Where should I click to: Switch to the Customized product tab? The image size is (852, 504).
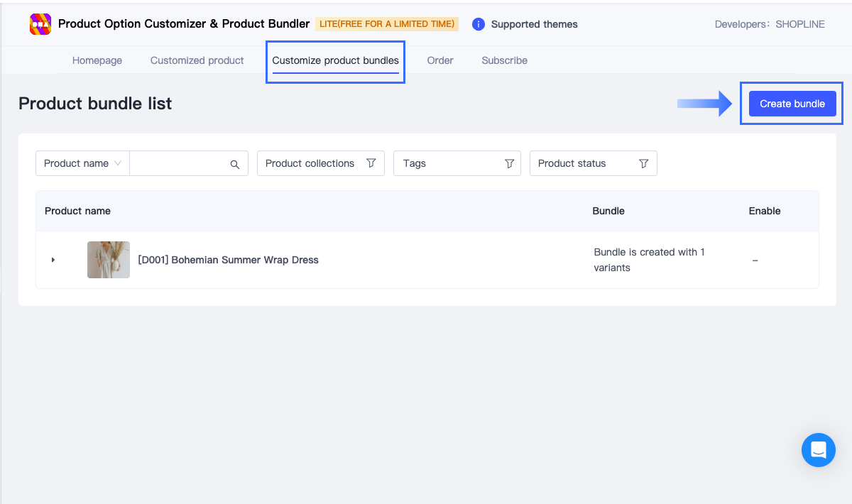tap(197, 60)
